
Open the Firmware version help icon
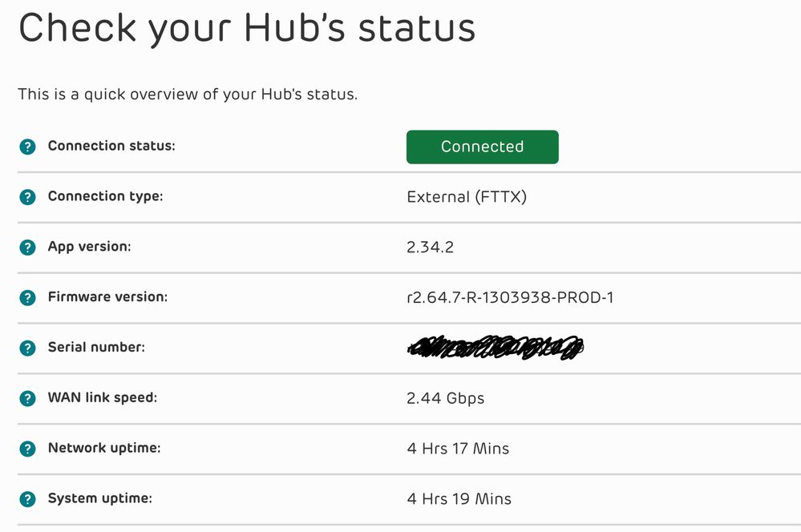coord(27,298)
